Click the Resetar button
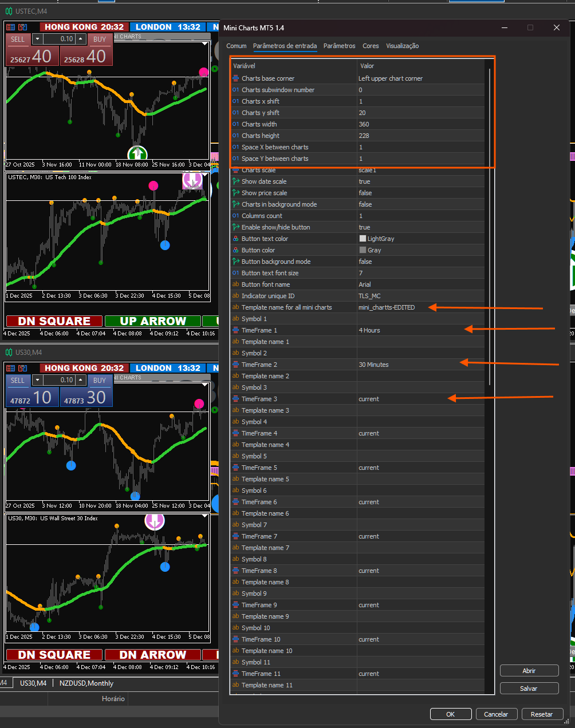The image size is (575, 728). pyautogui.click(x=542, y=714)
